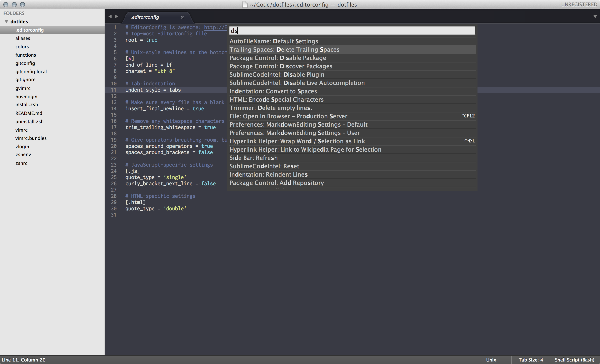Click the charset = "utf-8" line

(150, 71)
